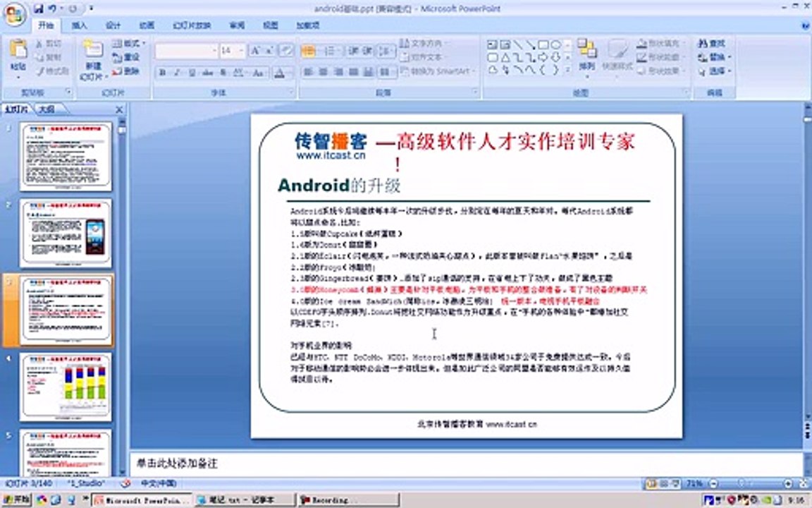Open the Shape Fill dropdown
812x508 pixels.
(x=661, y=44)
